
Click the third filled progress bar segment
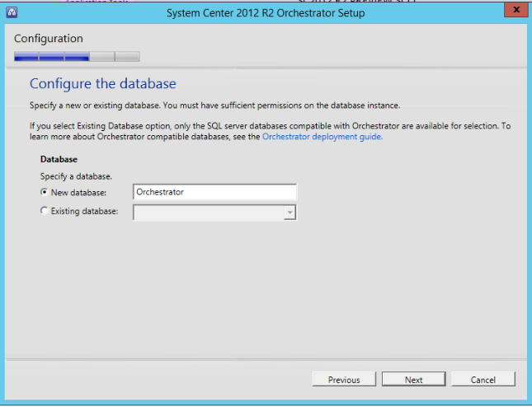coord(77,57)
